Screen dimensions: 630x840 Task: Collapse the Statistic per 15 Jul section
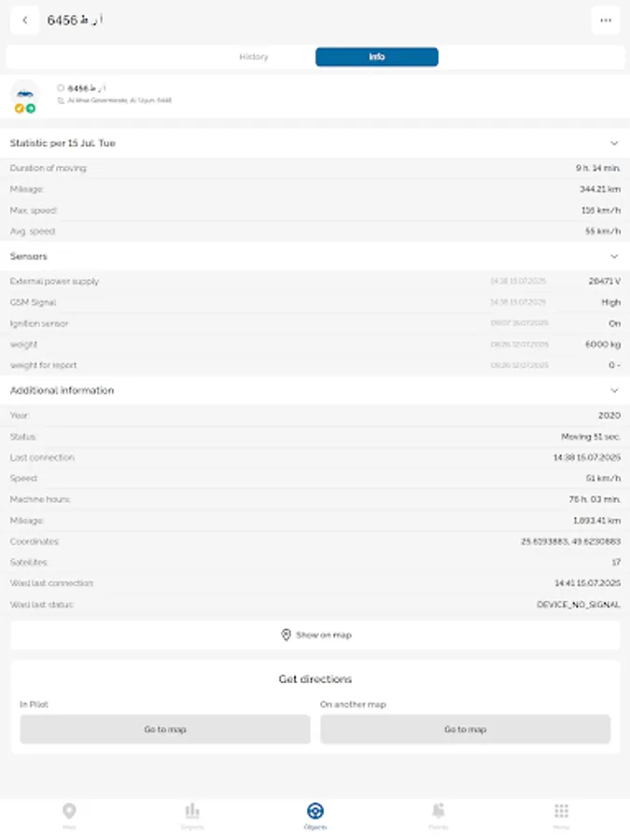pos(614,144)
